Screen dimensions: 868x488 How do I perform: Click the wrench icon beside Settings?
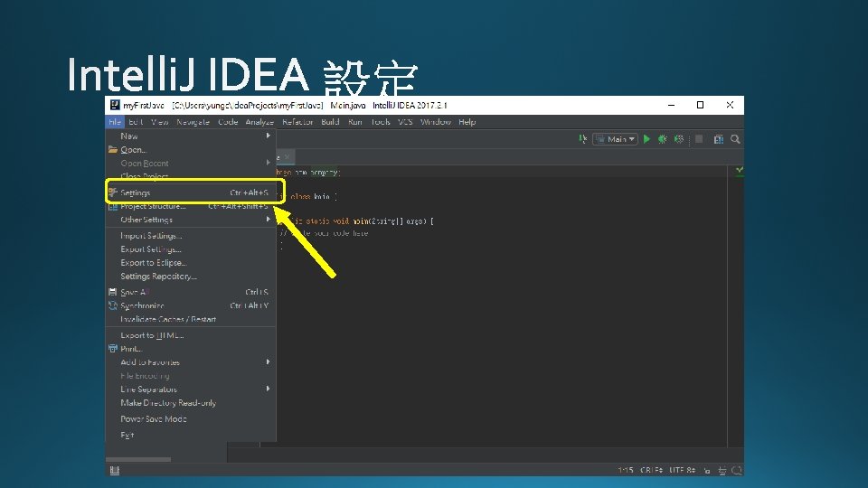(x=113, y=192)
